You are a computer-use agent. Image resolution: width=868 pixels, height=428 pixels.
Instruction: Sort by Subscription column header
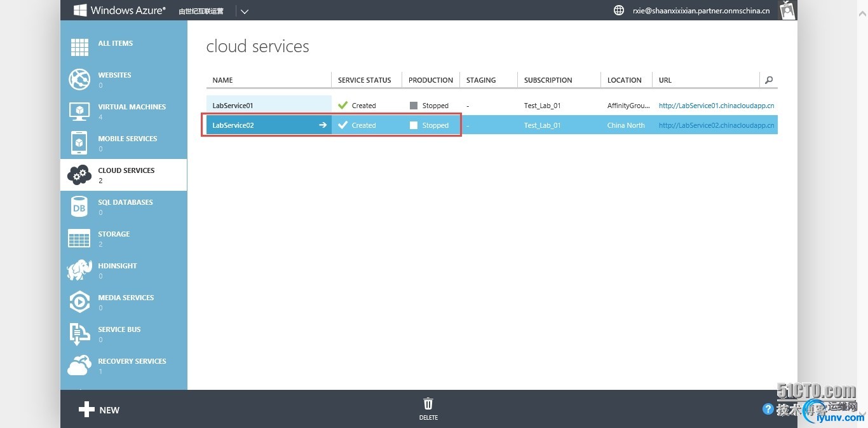point(548,80)
